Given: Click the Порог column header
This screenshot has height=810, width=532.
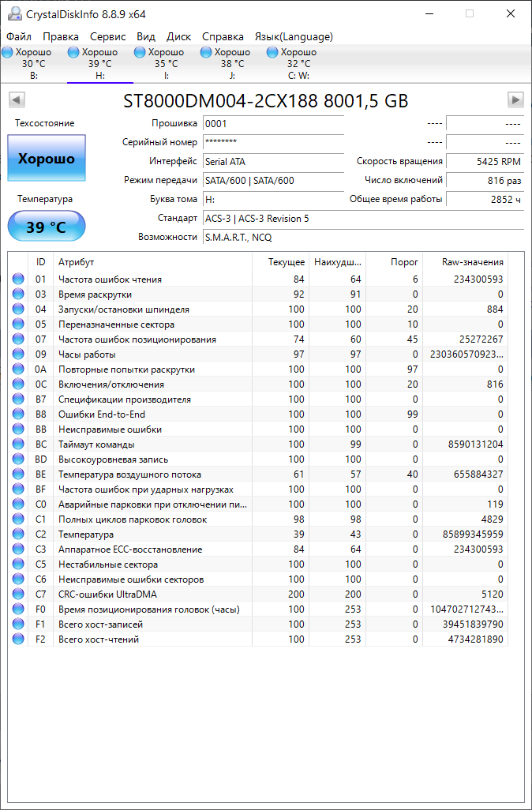Looking at the screenshot, I should tap(394, 262).
